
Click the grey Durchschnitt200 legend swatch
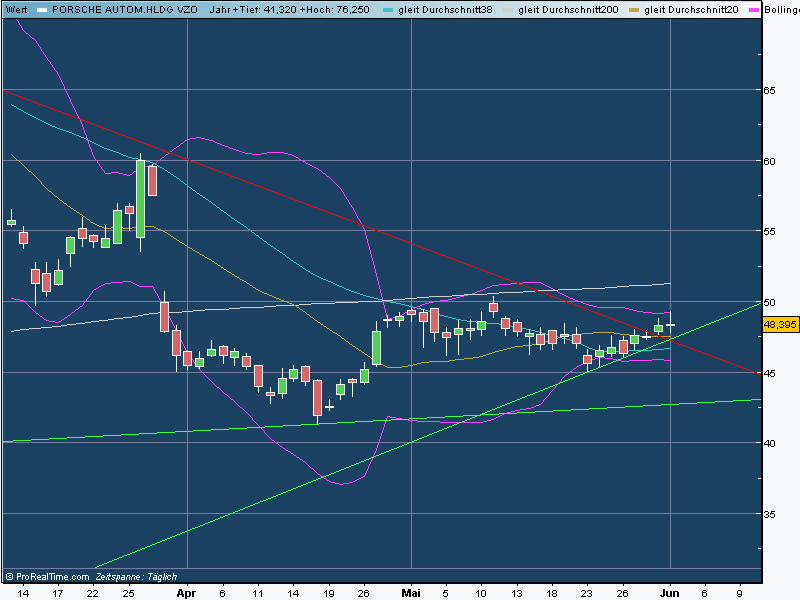click(508, 10)
